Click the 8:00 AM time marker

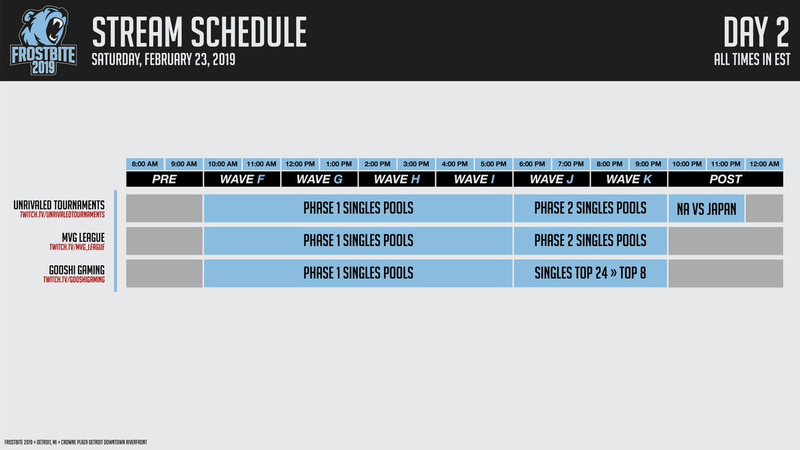coord(145,164)
